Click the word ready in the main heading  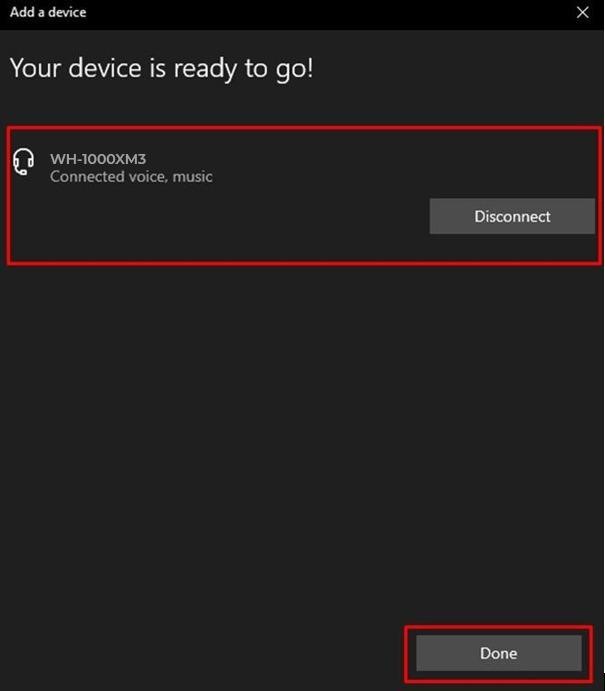(x=206, y=70)
